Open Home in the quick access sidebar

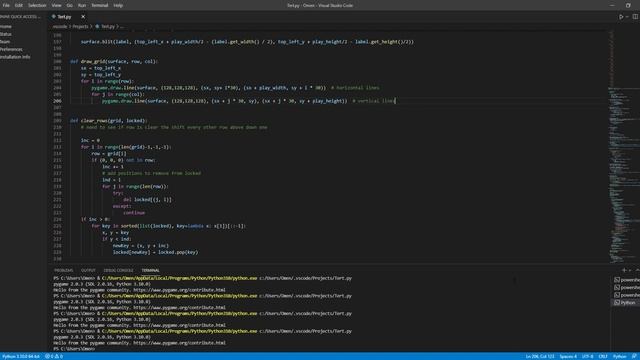[6, 27]
